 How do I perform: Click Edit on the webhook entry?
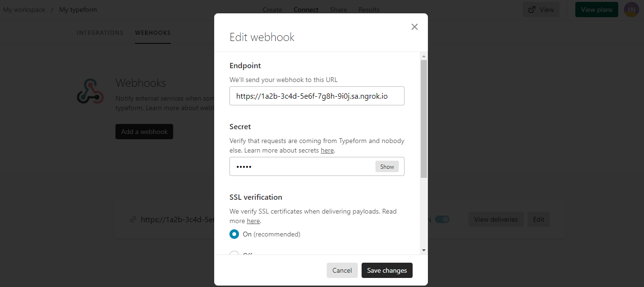(x=539, y=219)
